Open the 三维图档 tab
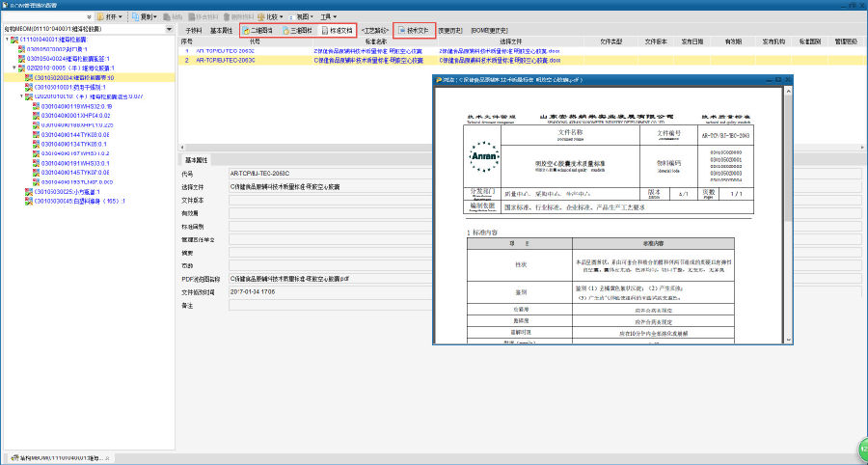This screenshot has height=465, width=868. [x=296, y=31]
